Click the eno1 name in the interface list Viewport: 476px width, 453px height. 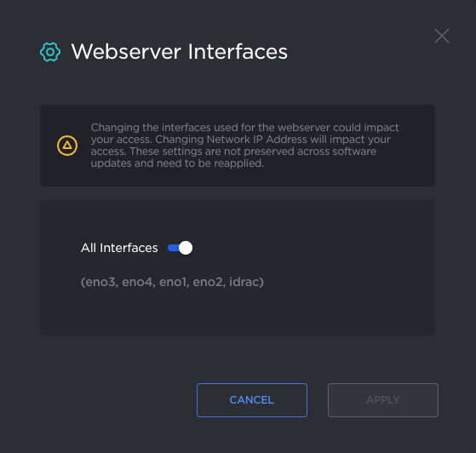point(172,282)
